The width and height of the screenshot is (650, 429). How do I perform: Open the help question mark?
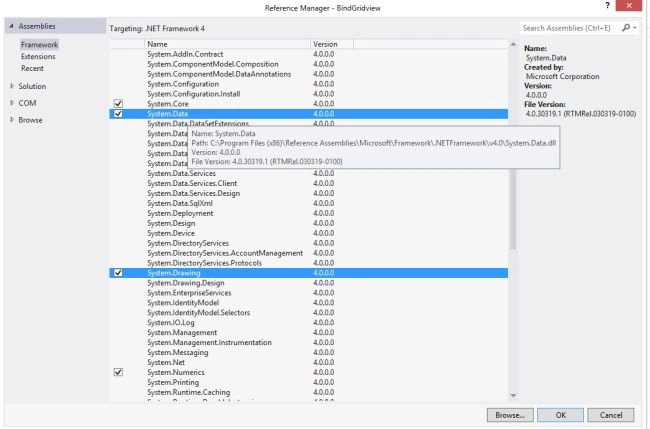pos(607,5)
